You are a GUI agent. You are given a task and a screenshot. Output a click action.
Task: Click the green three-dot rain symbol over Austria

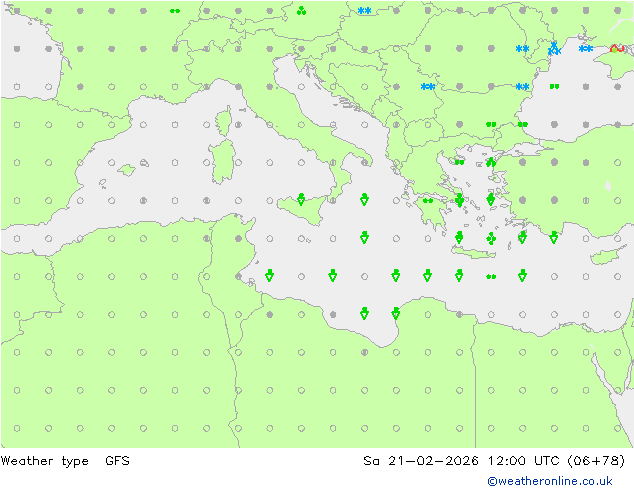[x=301, y=11]
